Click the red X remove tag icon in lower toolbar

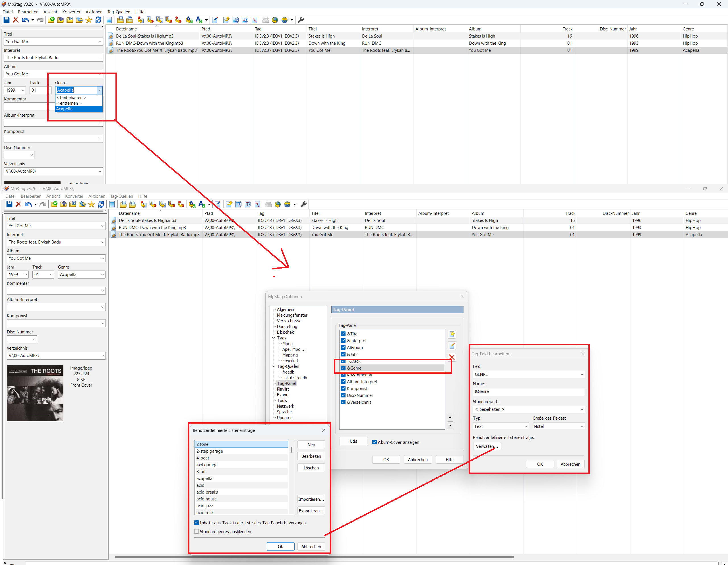tap(19, 205)
